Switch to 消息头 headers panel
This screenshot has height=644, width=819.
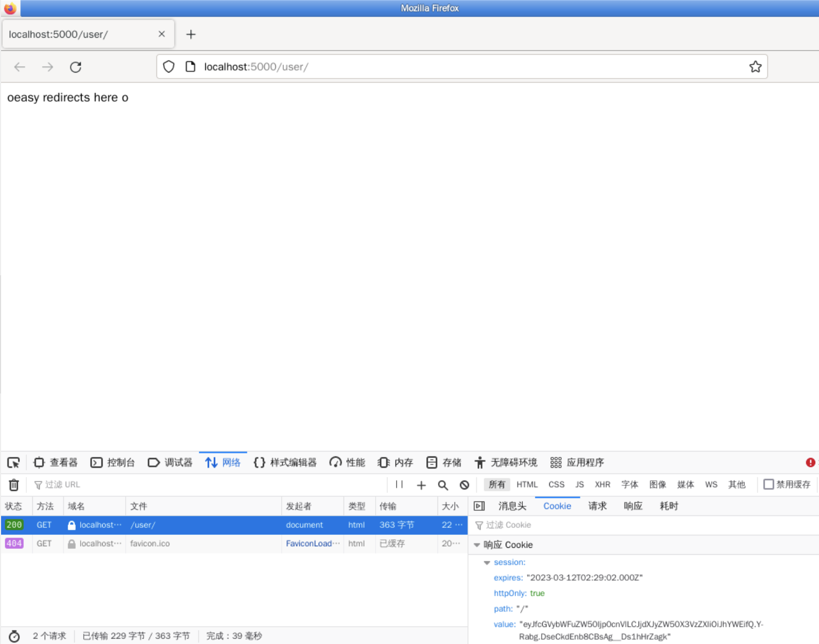tap(512, 506)
